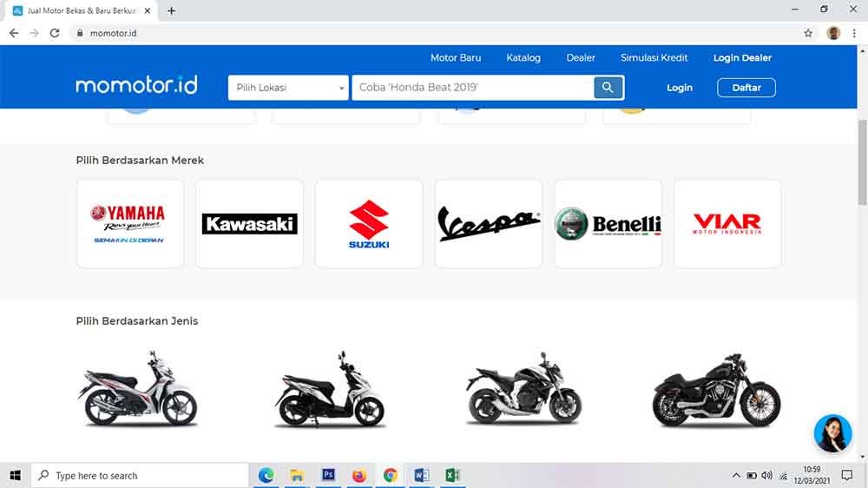The height and width of the screenshot is (488, 868).
Task: Click the blue search magnifier button
Action: point(608,88)
